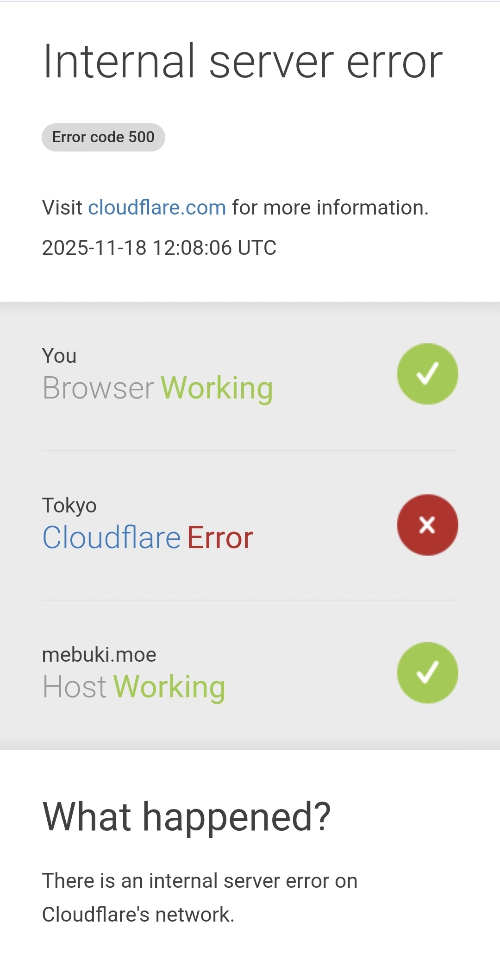Click the green checkmark beside Browser Working
The image size is (500, 980).
[x=427, y=374]
